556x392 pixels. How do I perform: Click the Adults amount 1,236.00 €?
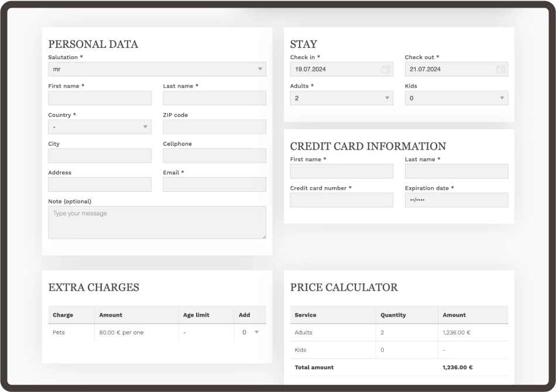pos(457,332)
